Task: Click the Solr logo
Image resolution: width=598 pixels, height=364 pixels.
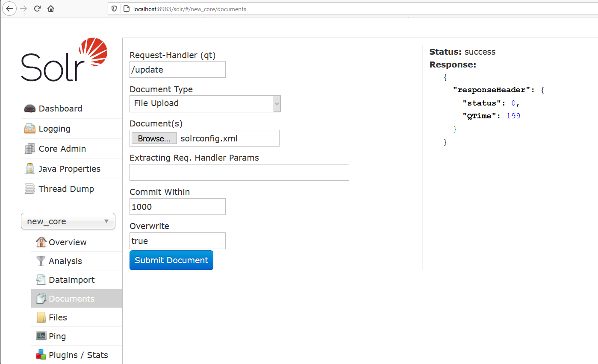Action: pyautogui.click(x=63, y=60)
